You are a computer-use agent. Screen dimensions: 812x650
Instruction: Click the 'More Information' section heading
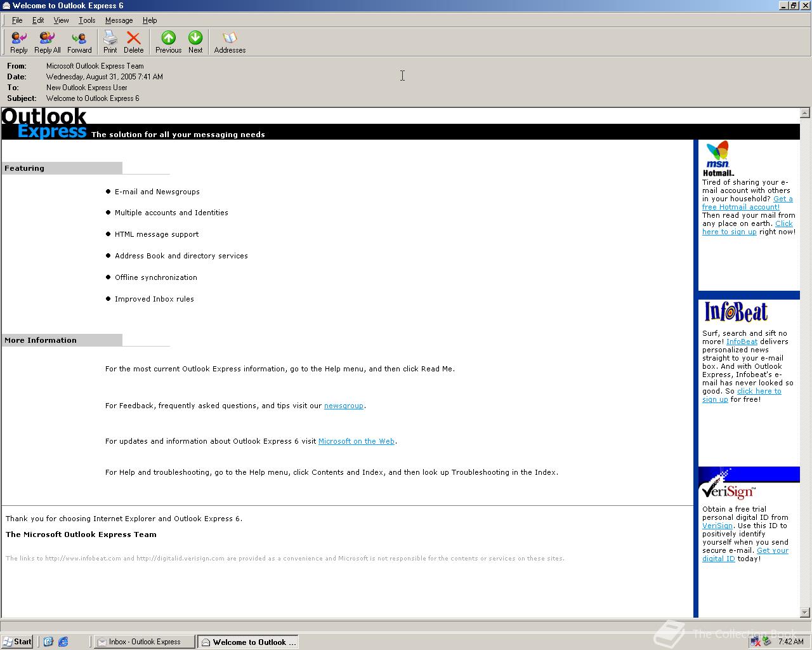(x=41, y=340)
